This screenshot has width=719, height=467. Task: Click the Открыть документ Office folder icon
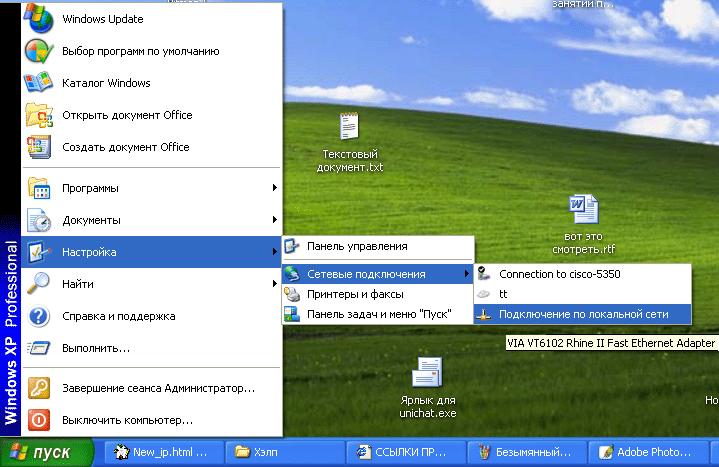pos(39,115)
